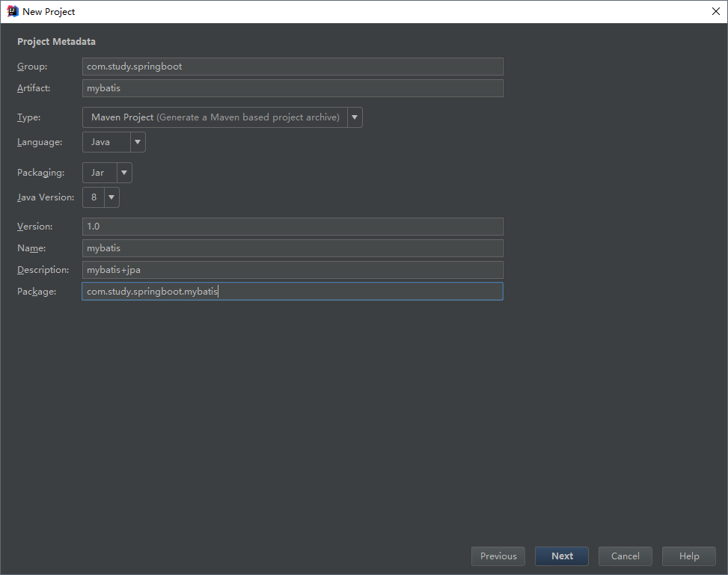The image size is (728, 575).
Task: Proceed with the Next button
Action: [562, 556]
